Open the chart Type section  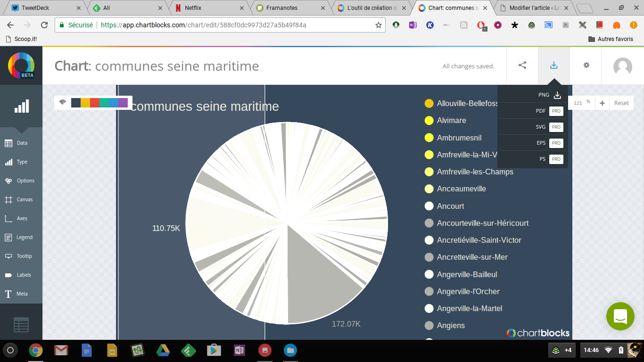coord(21,162)
